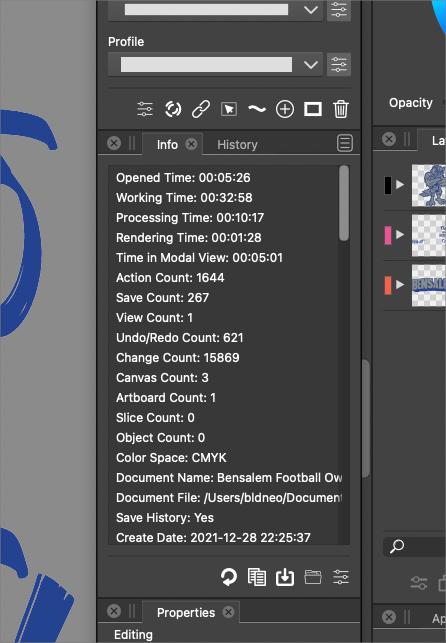The height and width of the screenshot is (643, 446).
Task: Click 'Document File: /Users/bldneo' row
Action: pyautogui.click(x=229, y=498)
